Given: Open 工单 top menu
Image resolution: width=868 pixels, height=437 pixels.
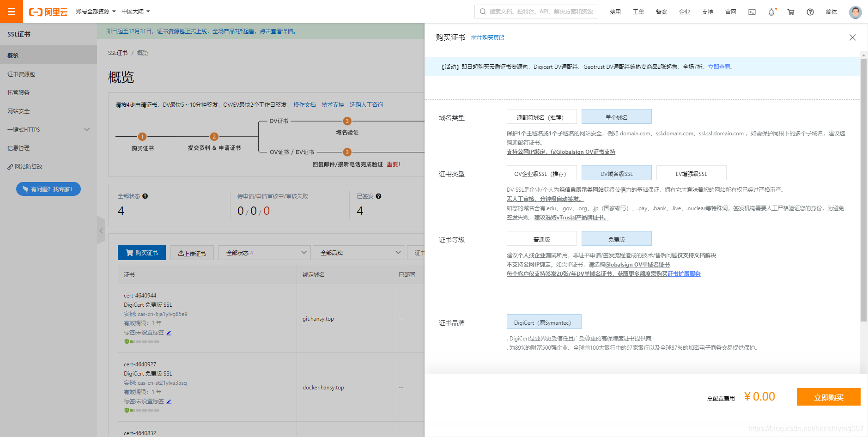Looking at the screenshot, I should pos(638,12).
